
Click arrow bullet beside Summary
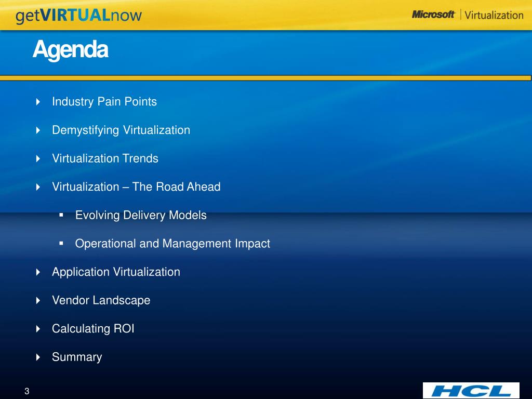[x=38, y=357]
